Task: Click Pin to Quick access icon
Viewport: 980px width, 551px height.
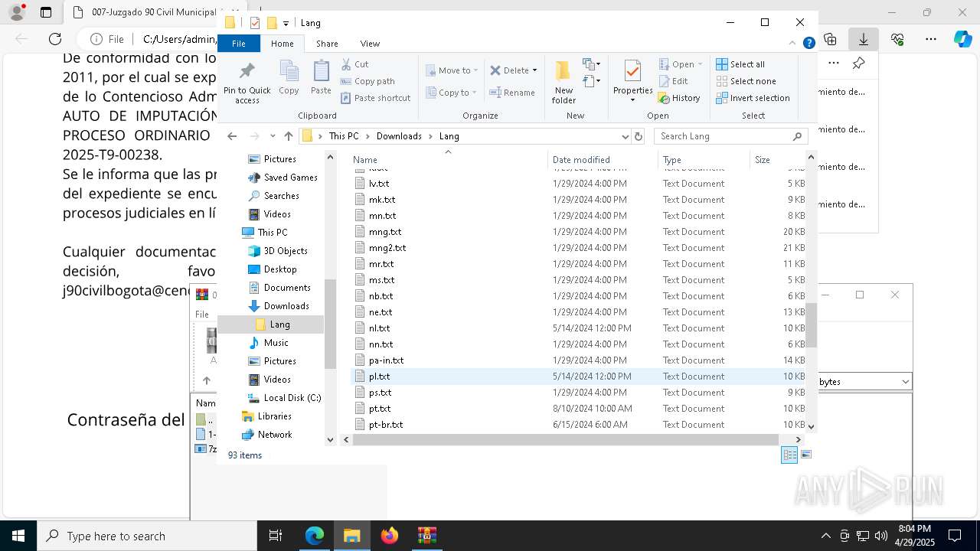Action: [247, 83]
